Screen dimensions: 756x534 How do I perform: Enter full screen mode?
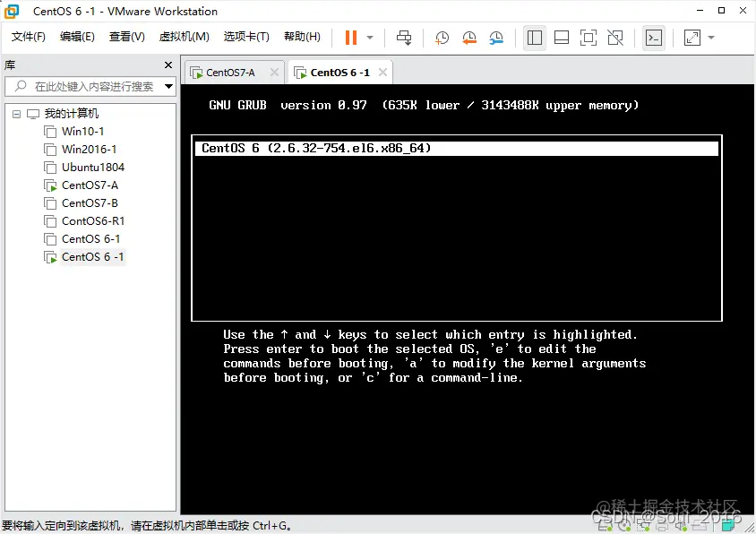(x=588, y=38)
